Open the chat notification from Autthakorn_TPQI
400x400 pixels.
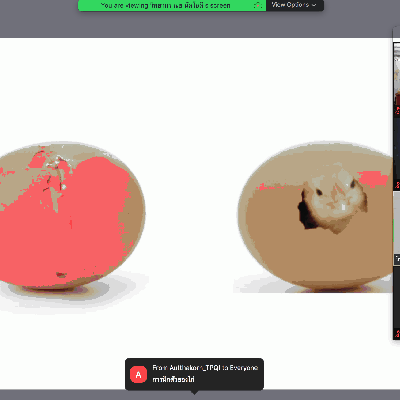194,374
